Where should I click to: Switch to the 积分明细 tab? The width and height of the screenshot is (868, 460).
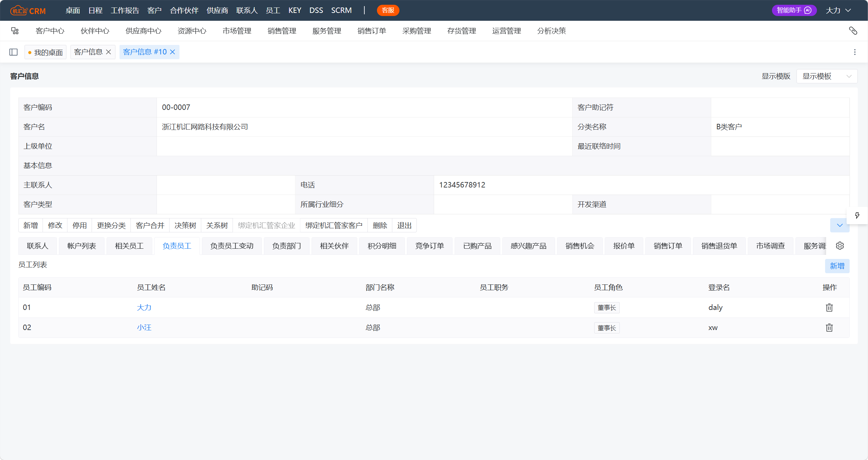click(382, 246)
